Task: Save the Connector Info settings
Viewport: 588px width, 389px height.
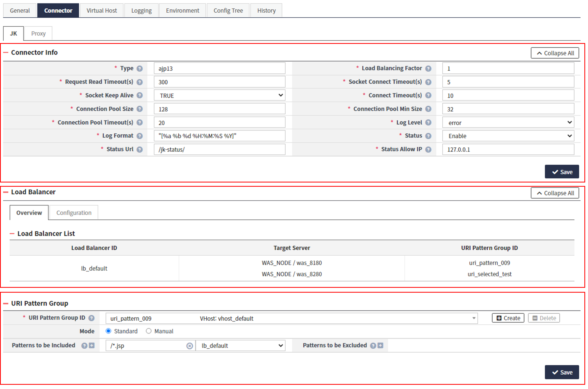Action: point(562,172)
